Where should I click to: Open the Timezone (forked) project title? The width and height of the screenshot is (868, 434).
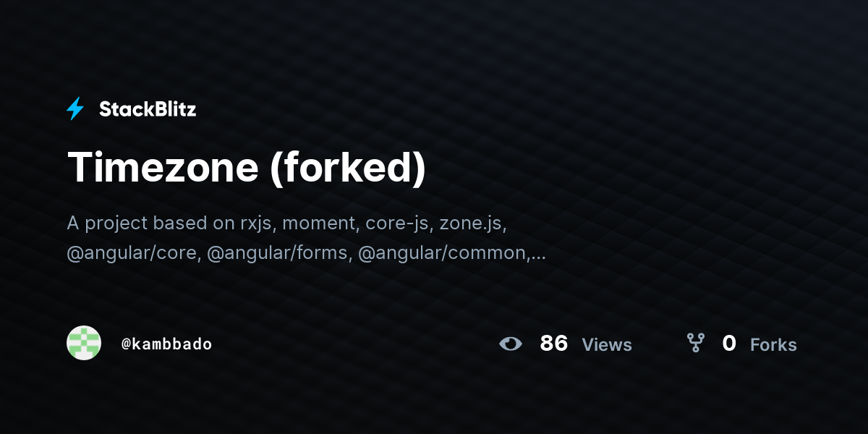click(247, 167)
